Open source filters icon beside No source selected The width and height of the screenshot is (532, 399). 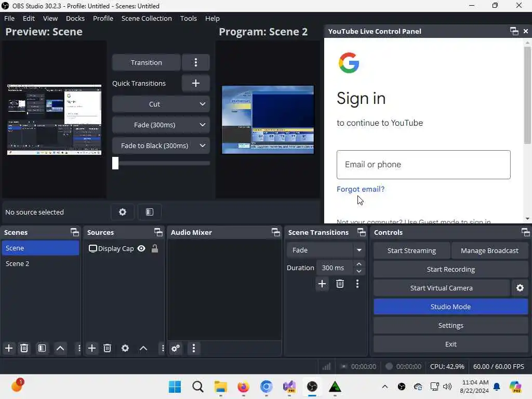(149, 212)
